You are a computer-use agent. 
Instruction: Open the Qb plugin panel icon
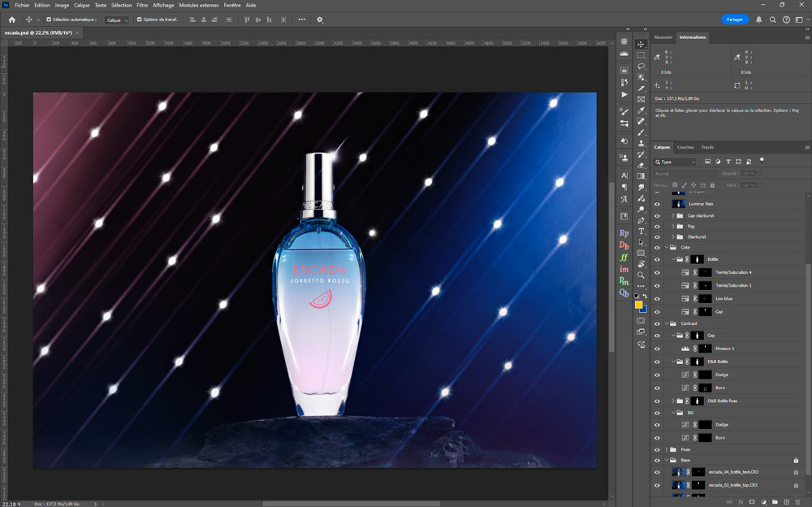click(624, 292)
